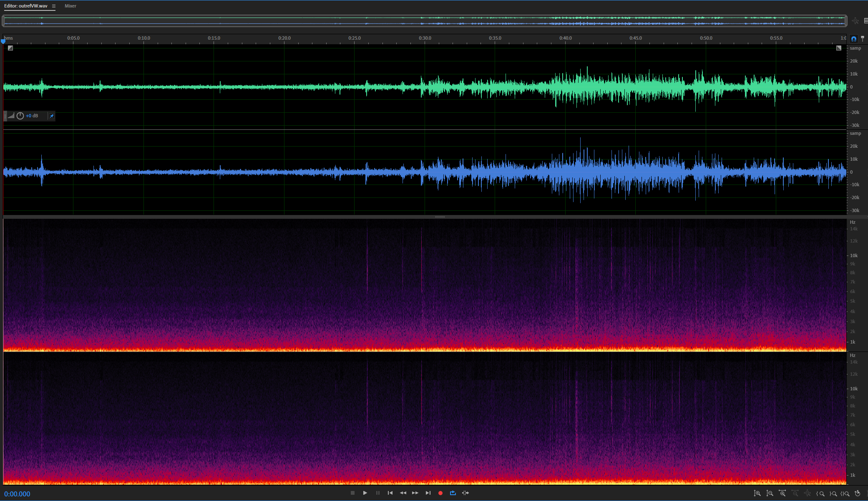The height and width of the screenshot is (501, 868).
Task: Toggle snapping magnet in time ruler
Action: [854, 38]
